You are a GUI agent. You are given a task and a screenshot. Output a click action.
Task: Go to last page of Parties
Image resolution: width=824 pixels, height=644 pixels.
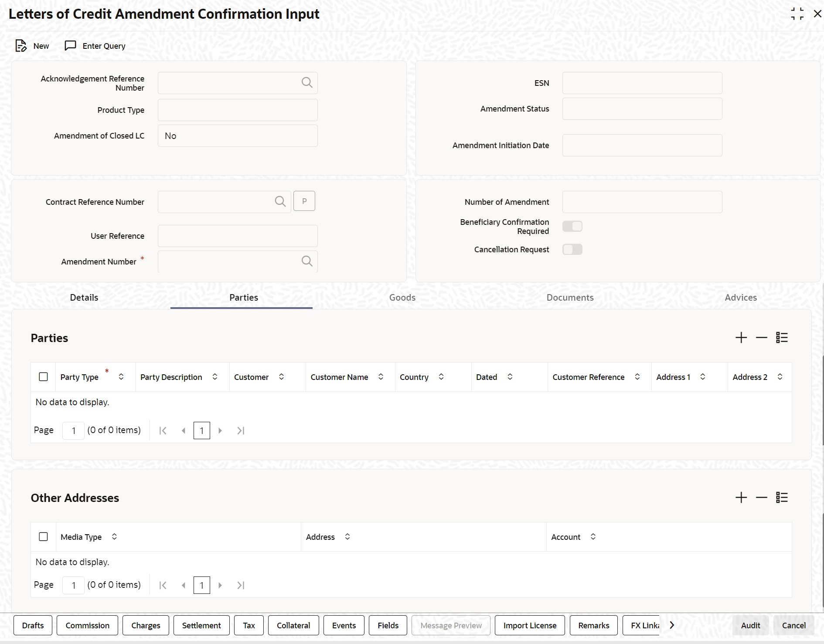[241, 430]
